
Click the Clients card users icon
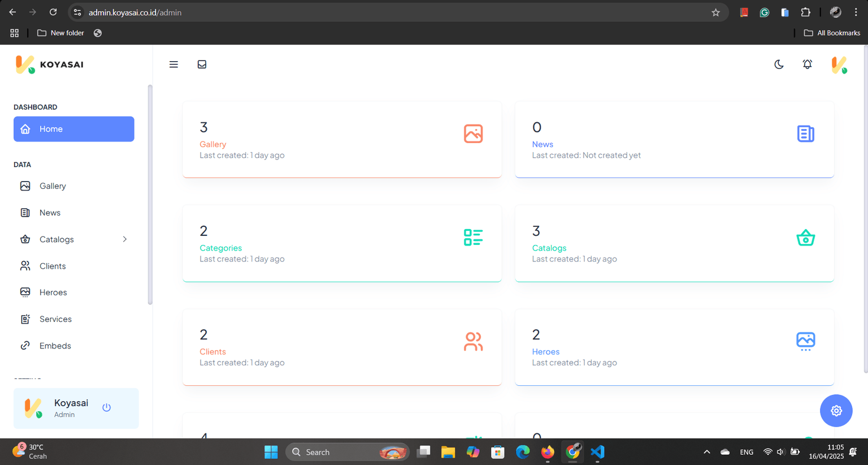(473, 342)
